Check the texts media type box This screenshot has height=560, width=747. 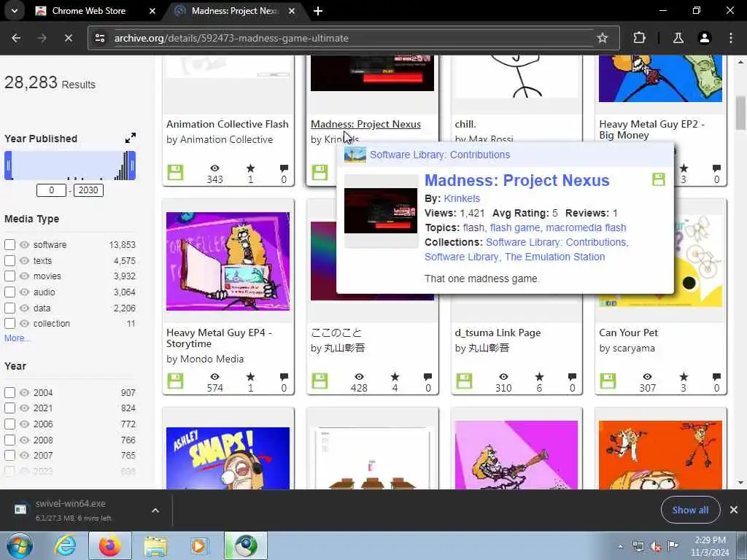pyautogui.click(x=10, y=260)
